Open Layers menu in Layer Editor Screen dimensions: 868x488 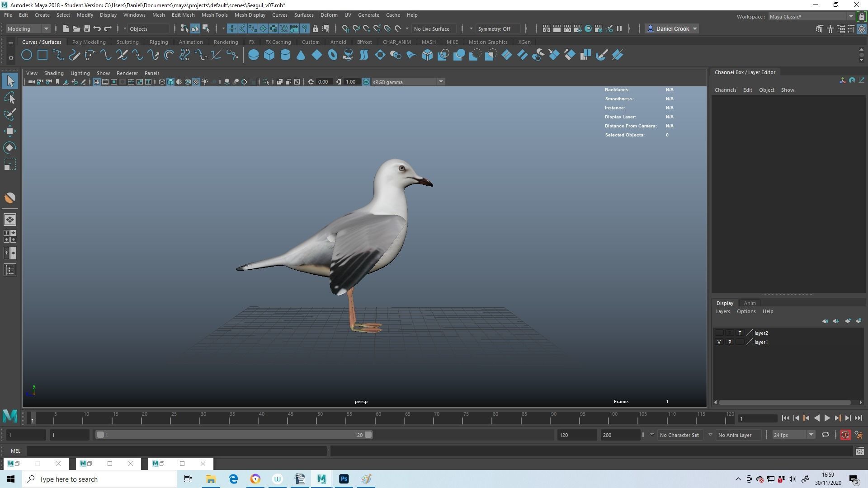point(723,311)
